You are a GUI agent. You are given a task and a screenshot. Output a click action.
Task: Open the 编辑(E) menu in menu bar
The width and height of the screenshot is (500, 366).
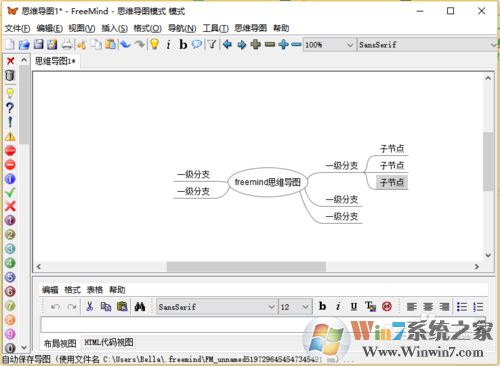[x=49, y=28]
